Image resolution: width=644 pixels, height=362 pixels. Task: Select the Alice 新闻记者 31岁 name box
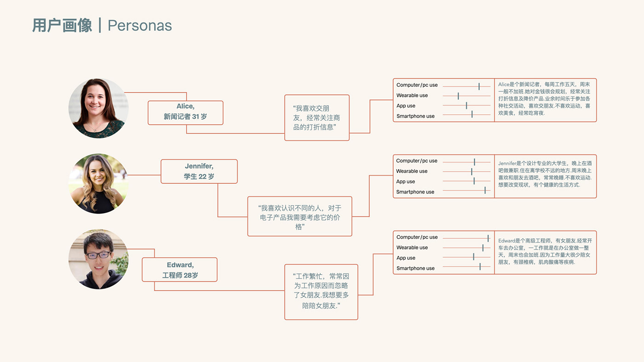coord(185,113)
